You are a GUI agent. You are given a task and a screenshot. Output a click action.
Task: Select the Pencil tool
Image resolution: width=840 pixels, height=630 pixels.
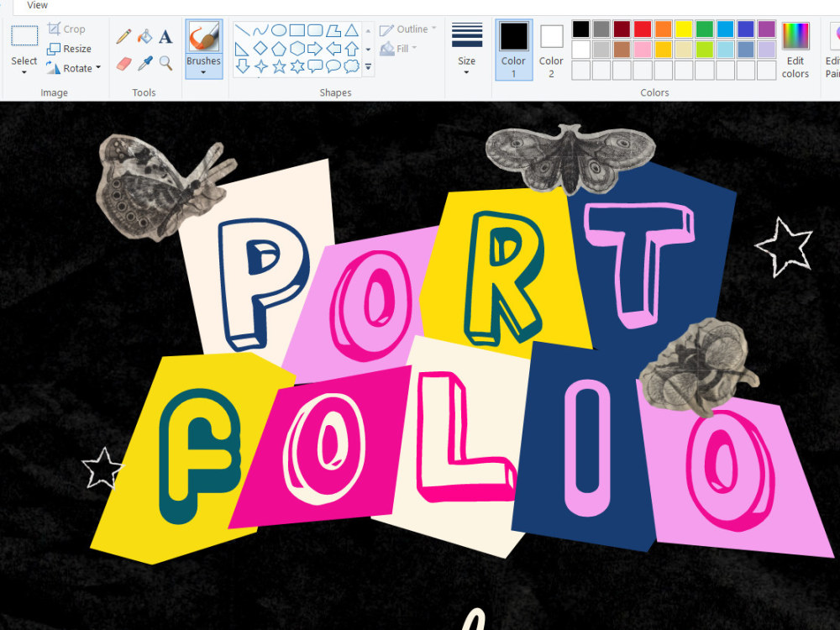[123, 36]
